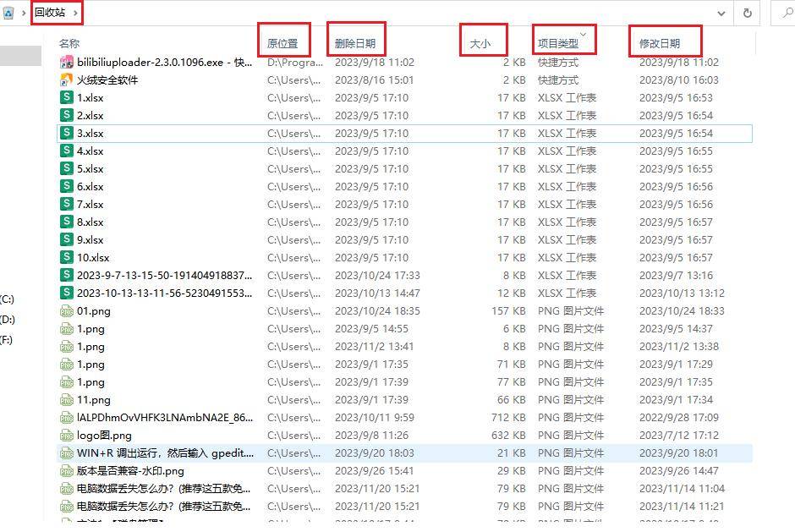Select the logo图.png file icon

[67, 435]
